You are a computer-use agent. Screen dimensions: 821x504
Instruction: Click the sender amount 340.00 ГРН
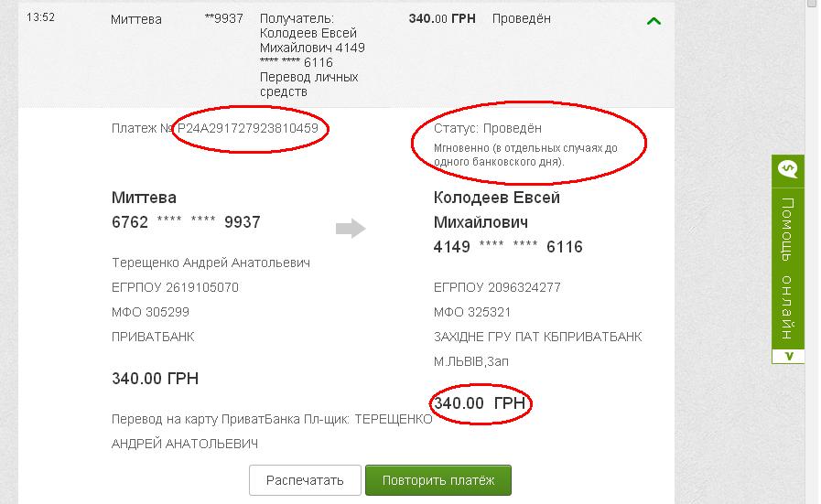pyautogui.click(x=155, y=379)
